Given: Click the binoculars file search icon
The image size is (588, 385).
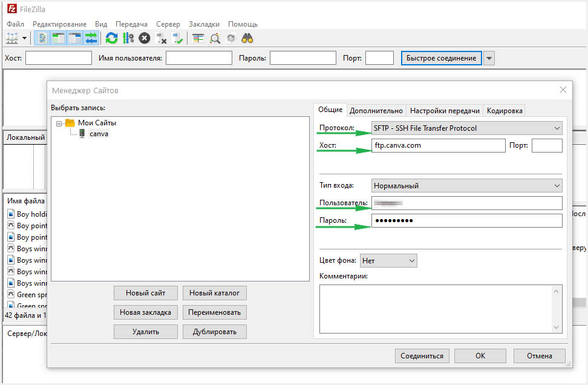Looking at the screenshot, I should (247, 38).
